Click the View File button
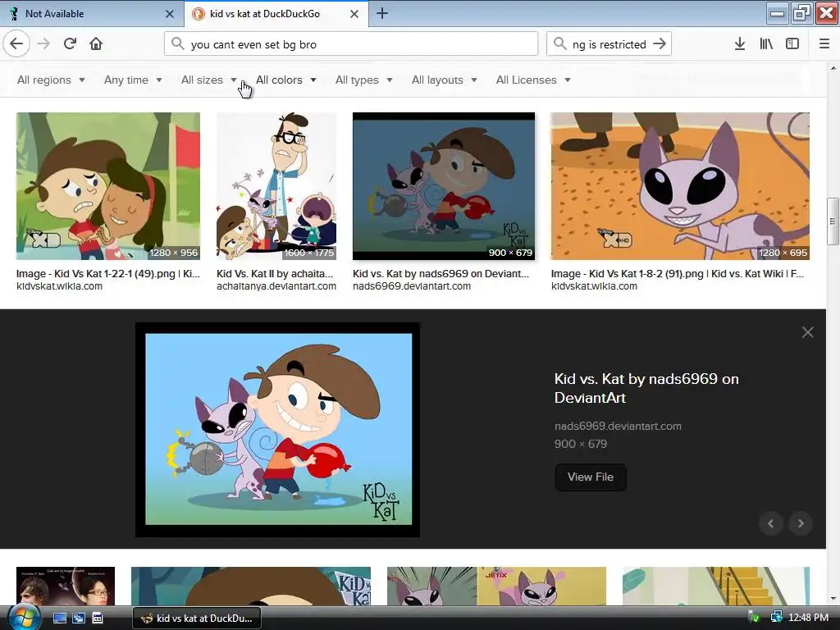This screenshot has width=840, height=630. pyautogui.click(x=591, y=477)
